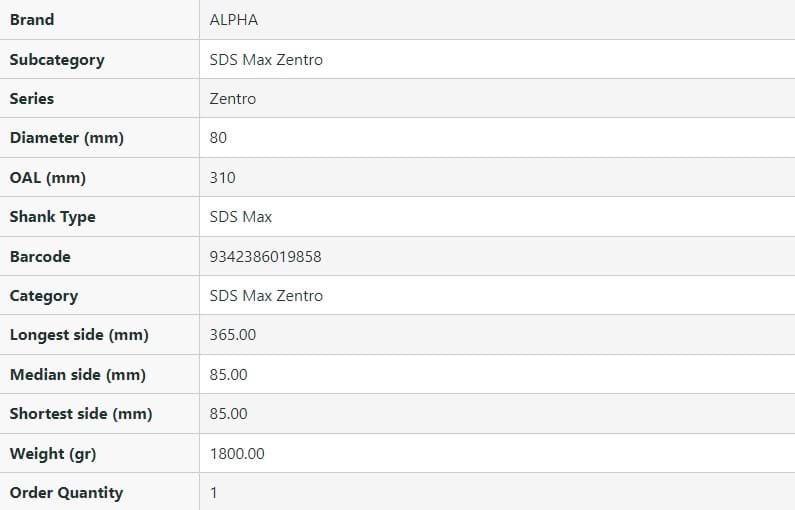
Task: Select the Weight value 1800.00
Action: [237, 454]
